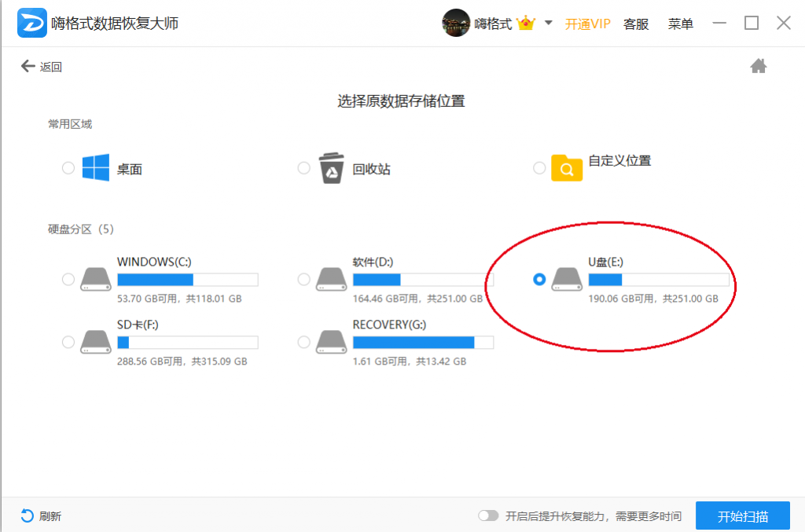805x532 pixels.
Task: Click the Windows desktop icon
Action: pyautogui.click(x=95, y=167)
